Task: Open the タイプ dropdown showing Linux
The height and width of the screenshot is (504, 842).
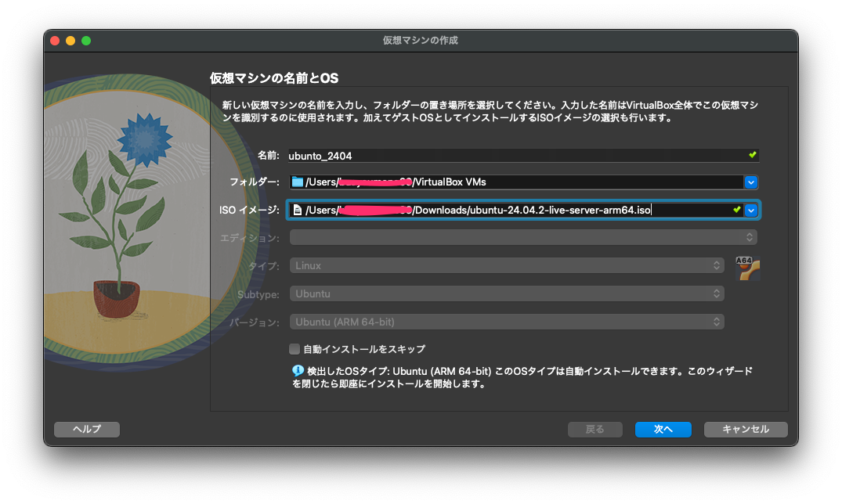Action: pyautogui.click(x=507, y=265)
